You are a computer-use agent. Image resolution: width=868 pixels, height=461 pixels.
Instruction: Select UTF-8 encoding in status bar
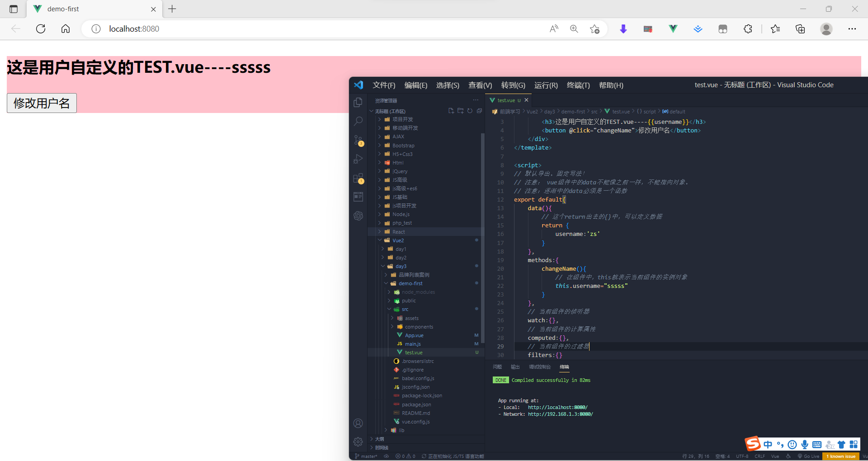coord(742,456)
